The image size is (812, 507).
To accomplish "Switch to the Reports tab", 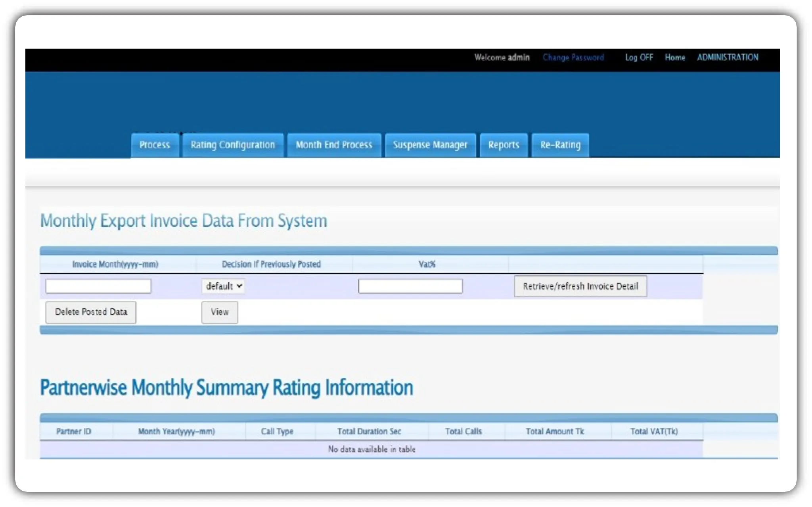I will tap(504, 145).
